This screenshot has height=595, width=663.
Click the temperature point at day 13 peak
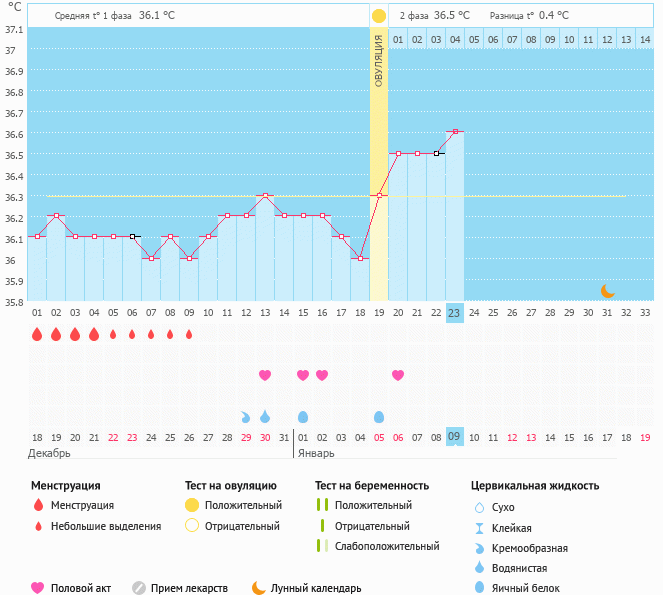[x=265, y=195]
